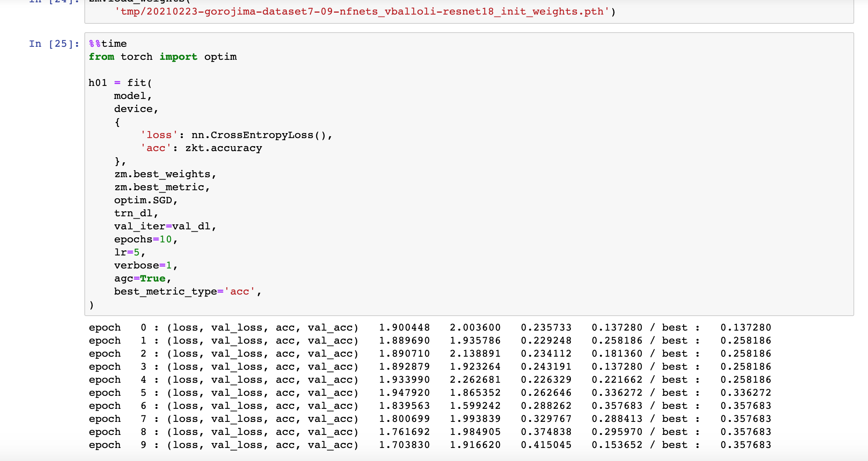Click the 'from torch import optim' line
Viewport: 868px width, 461px height.
163,57
